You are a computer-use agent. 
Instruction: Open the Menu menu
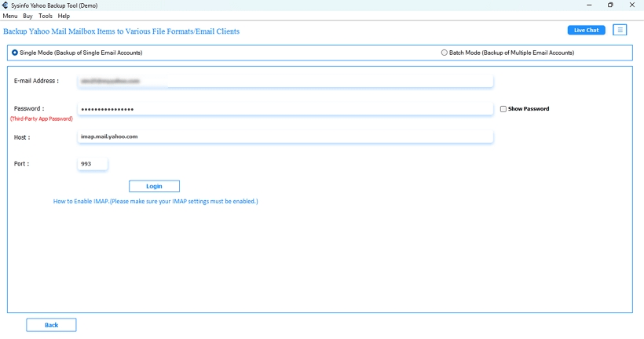pos(10,16)
